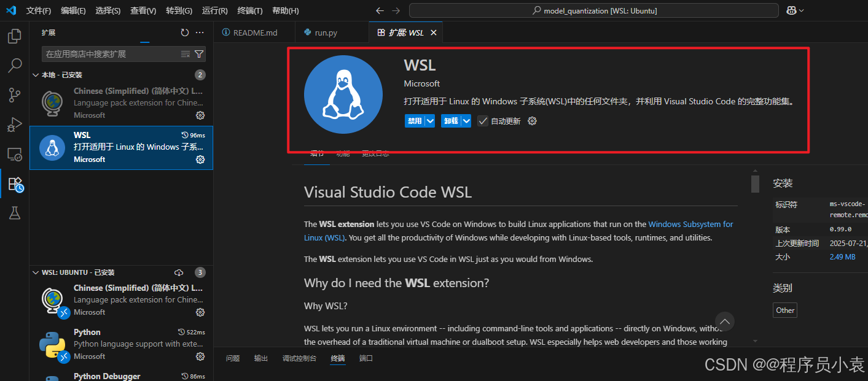Open the 选择(S) menu
Viewport: 868px width, 381px height.
pos(108,11)
